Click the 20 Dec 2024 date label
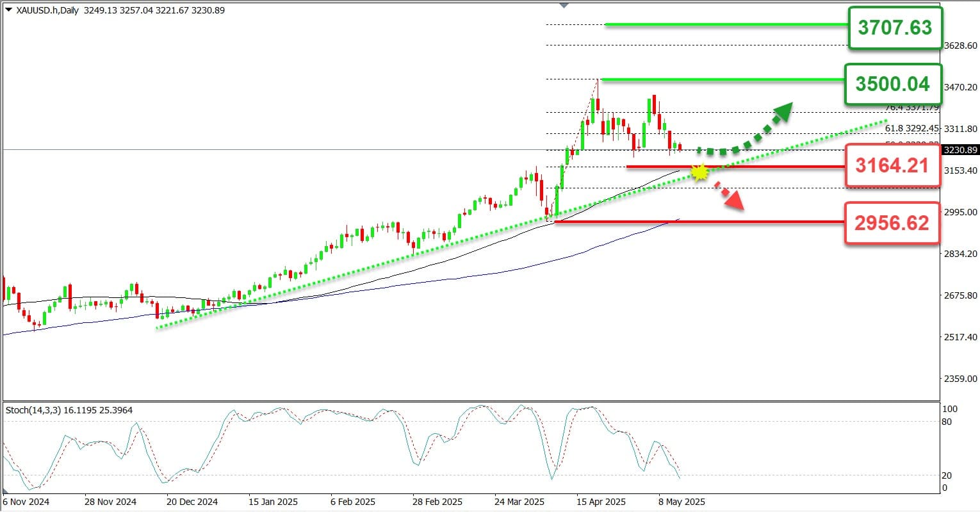Image resolution: width=980 pixels, height=512 pixels. pyautogui.click(x=192, y=502)
